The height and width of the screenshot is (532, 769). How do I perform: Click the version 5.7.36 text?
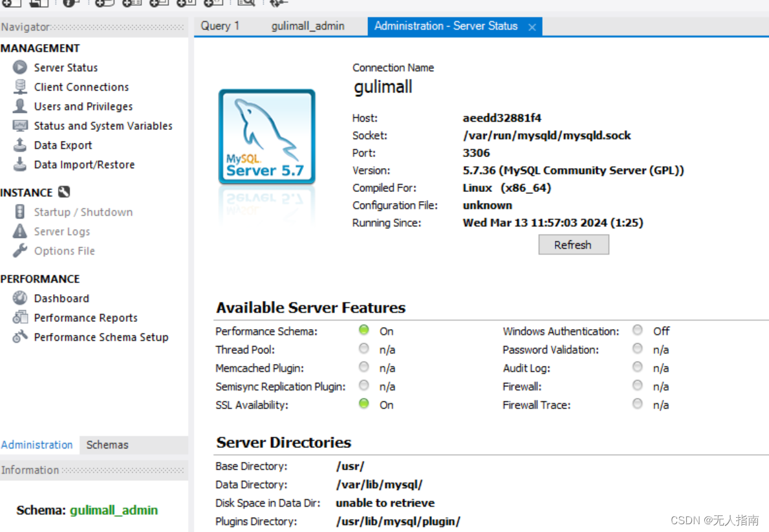tap(573, 171)
